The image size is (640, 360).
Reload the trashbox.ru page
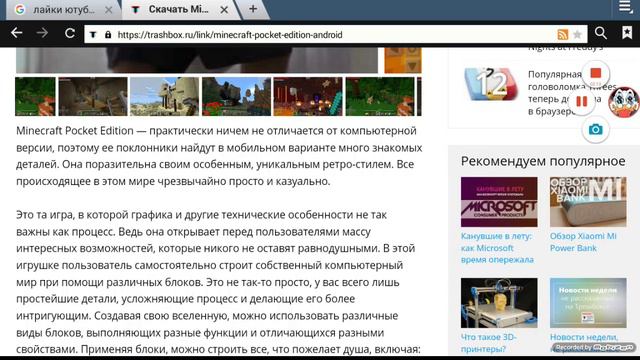70,33
